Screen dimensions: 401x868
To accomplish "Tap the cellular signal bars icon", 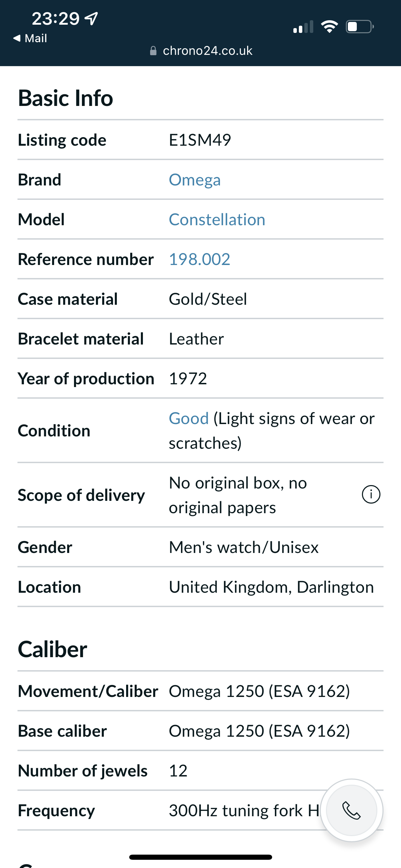I will pos(303,27).
